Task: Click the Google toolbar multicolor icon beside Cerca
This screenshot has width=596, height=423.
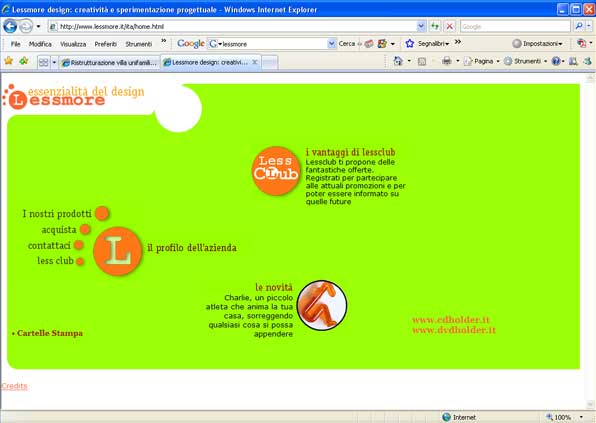Action: point(382,44)
